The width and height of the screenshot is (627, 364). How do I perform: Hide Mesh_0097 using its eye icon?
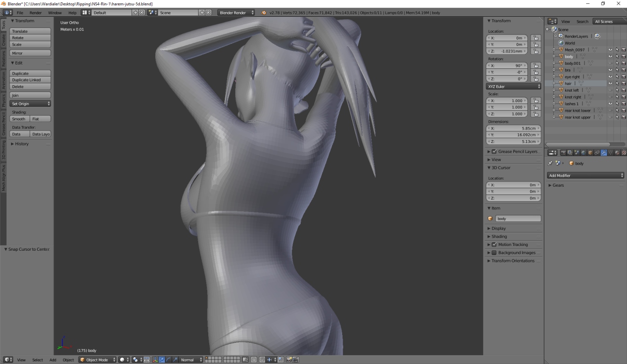pyautogui.click(x=610, y=50)
